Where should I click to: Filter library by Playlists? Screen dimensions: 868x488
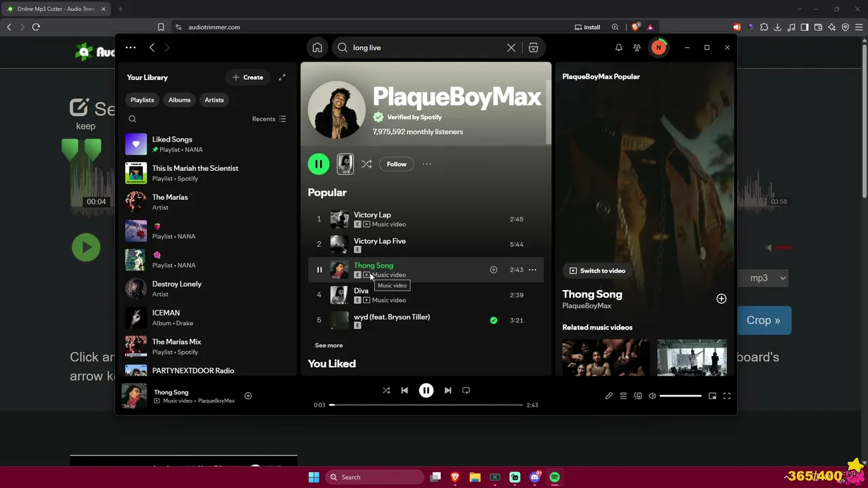click(x=142, y=100)
